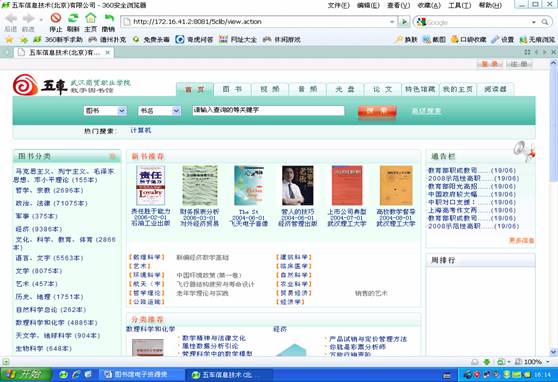Click the 责任胜于能力 book cover
Viewport: 558px width, 382px height.
151,185
